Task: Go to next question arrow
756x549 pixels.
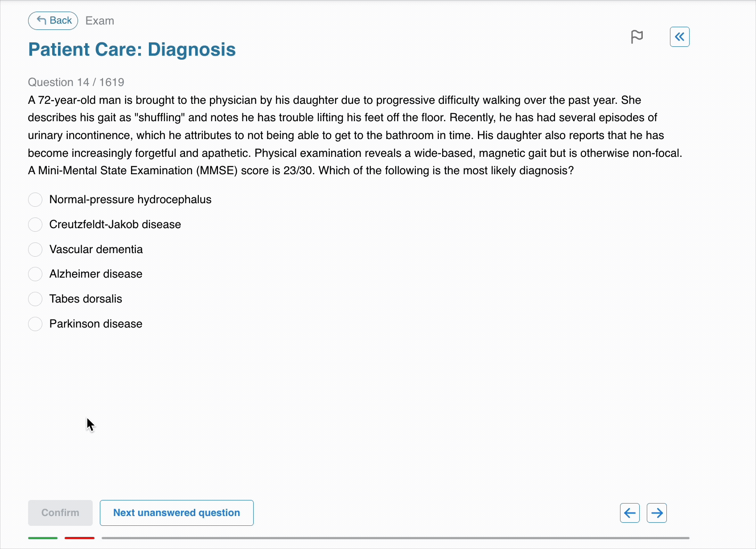Action: [657, 513]
